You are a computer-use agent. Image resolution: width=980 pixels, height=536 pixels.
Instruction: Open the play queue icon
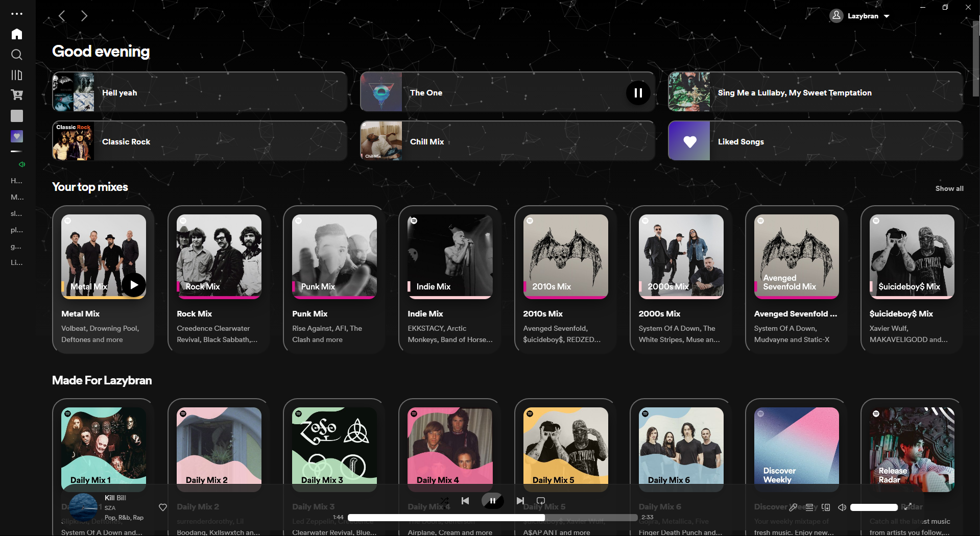(810, 507)
